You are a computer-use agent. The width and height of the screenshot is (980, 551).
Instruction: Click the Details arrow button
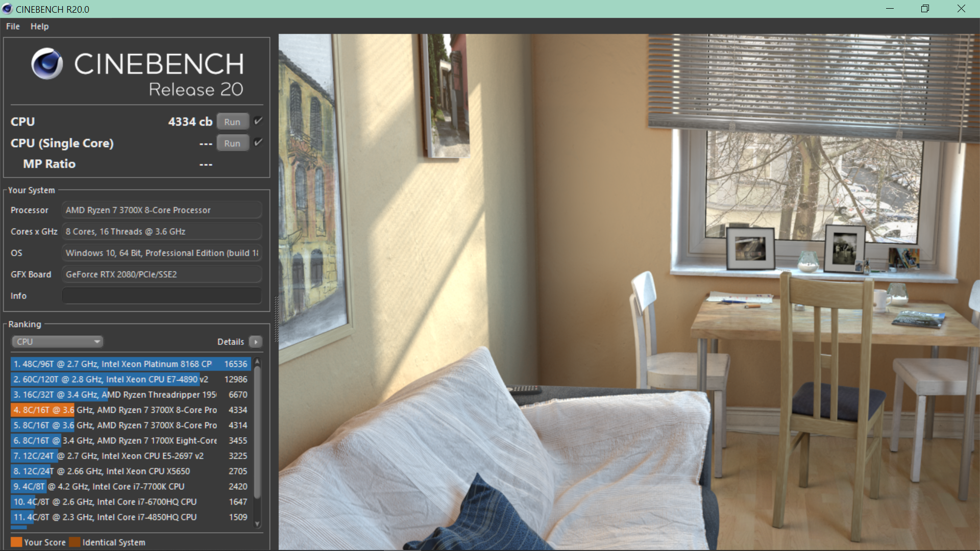click(x=256, y=342)
